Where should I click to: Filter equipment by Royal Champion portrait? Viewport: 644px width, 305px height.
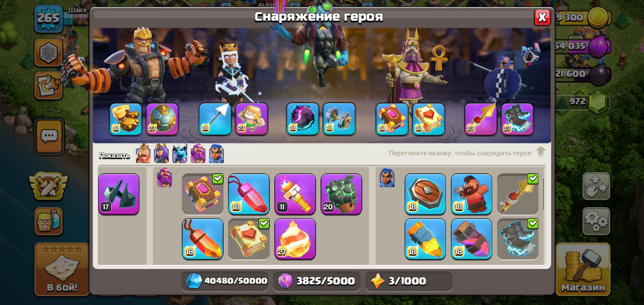coord(216,154)
